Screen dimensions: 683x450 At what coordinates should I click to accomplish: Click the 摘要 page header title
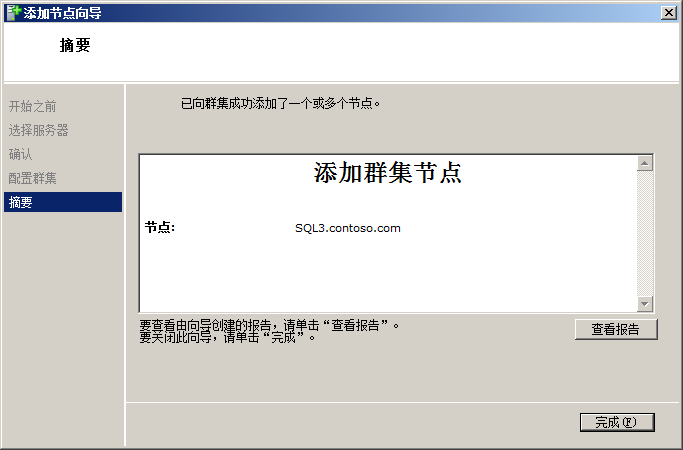[75, 45]
